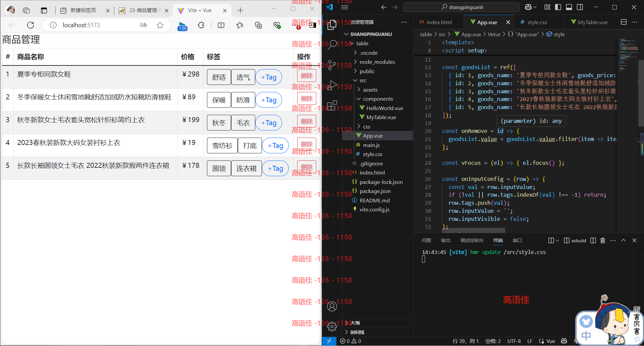Toggle bottom panel visibility

click(569, 7)
